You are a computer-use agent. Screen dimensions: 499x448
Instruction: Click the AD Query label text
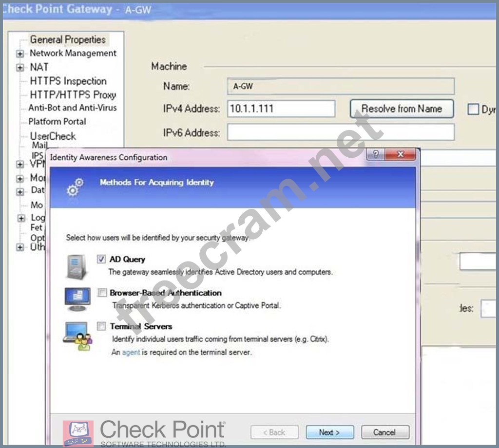[127, 260]
